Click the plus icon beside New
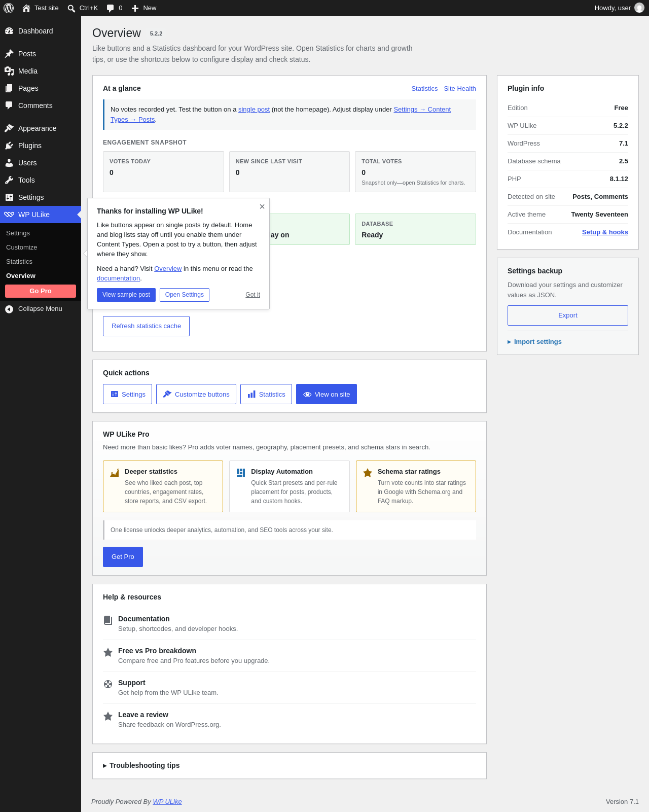 (x=135, y=8)
